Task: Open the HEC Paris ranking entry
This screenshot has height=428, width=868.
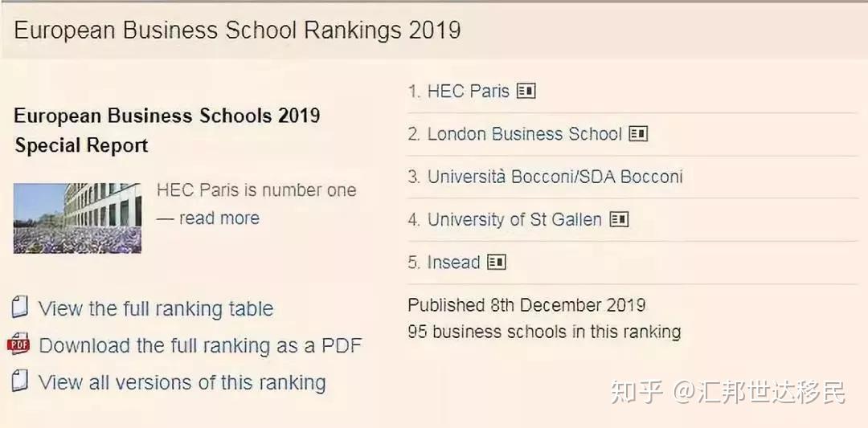Action: 468,92
